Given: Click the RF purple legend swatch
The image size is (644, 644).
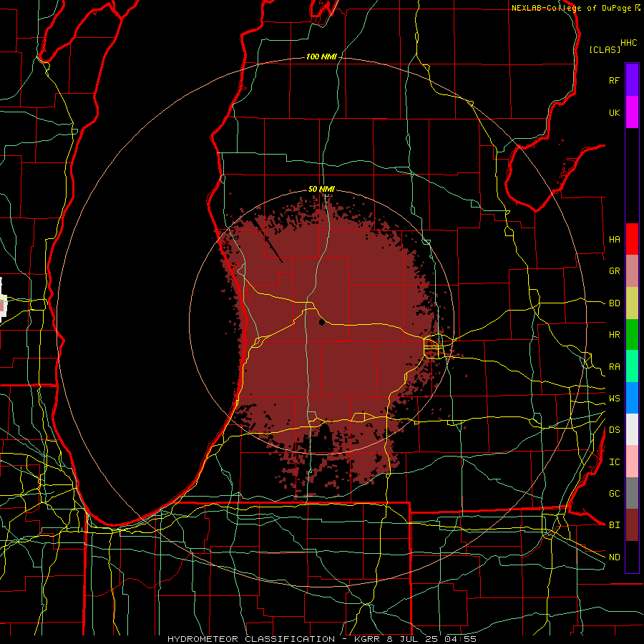Looking at the screenshot, I should pos(632,80).
